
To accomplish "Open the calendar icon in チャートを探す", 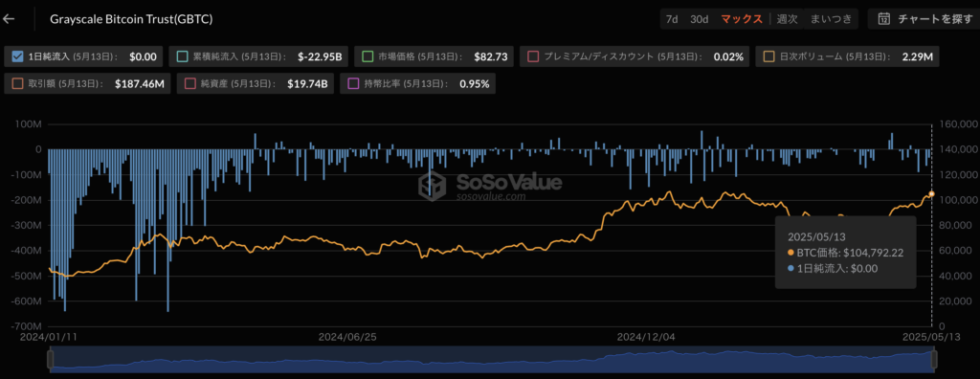I will click(x=883, y=19).
